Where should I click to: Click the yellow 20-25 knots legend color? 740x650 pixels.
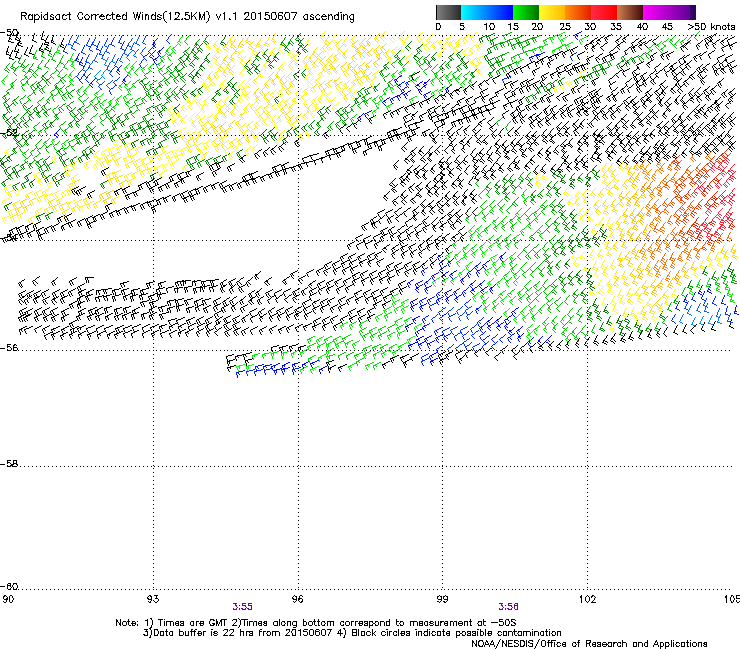pyautogui.click(x=552, y=12)
